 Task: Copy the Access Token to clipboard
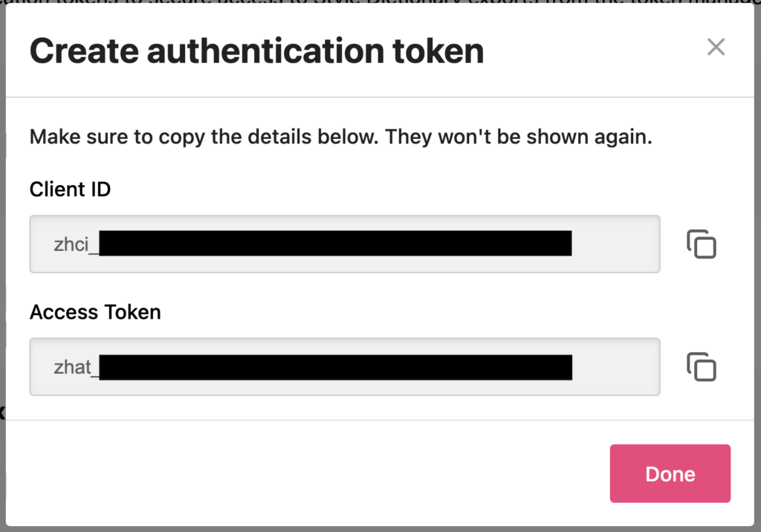[702, 366]
